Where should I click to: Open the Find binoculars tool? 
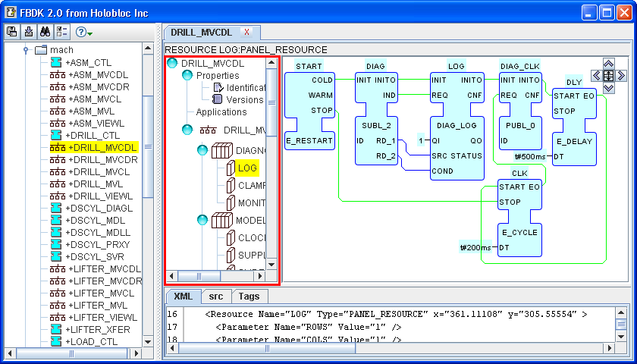pyautogui.click(x=45, y=32)
